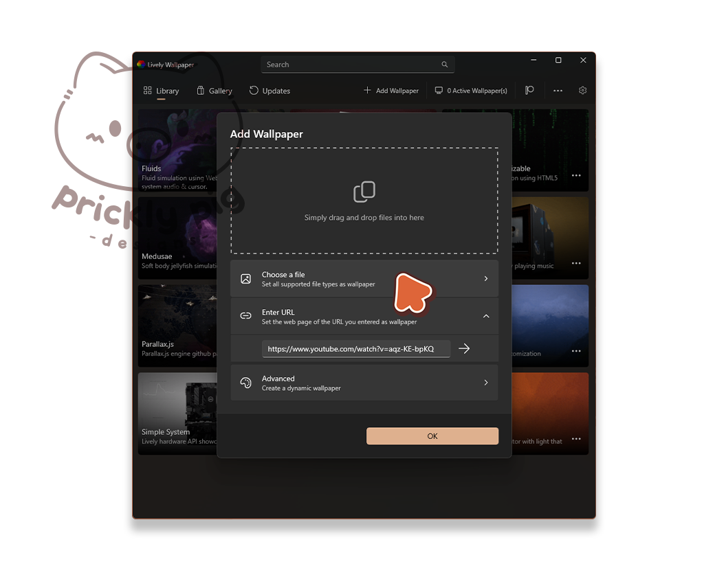Click the copy files icon in drop zone
The width and height of the screenshot is (704, 588).
[x=364, y=192]
